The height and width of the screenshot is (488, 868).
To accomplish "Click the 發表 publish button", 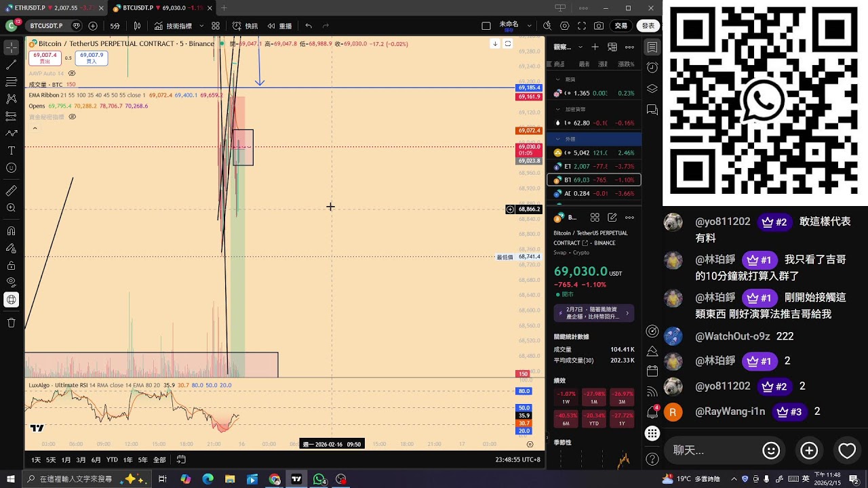I will click(648, 26).
